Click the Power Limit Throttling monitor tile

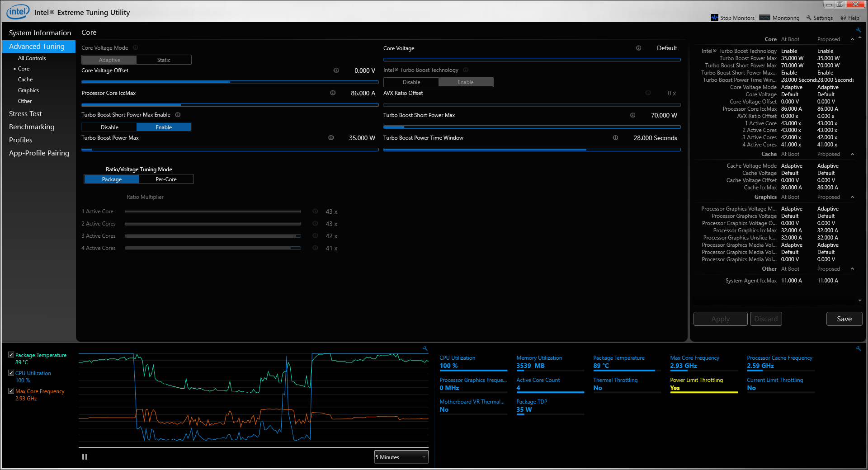point(703,385)
